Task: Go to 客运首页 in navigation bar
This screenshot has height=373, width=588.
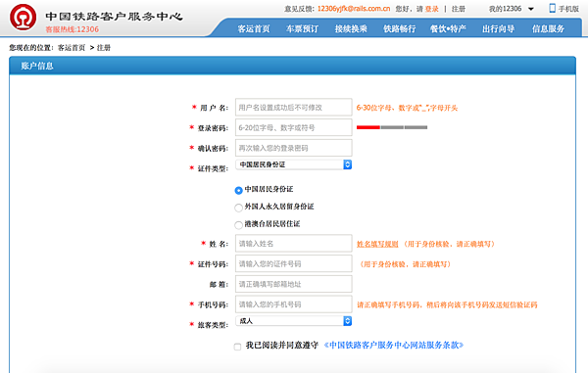Action: pos(254,28)
